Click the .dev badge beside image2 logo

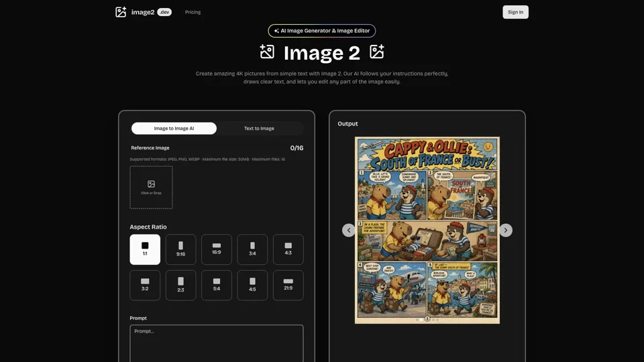pyautogui.click(x=164, y=12)
